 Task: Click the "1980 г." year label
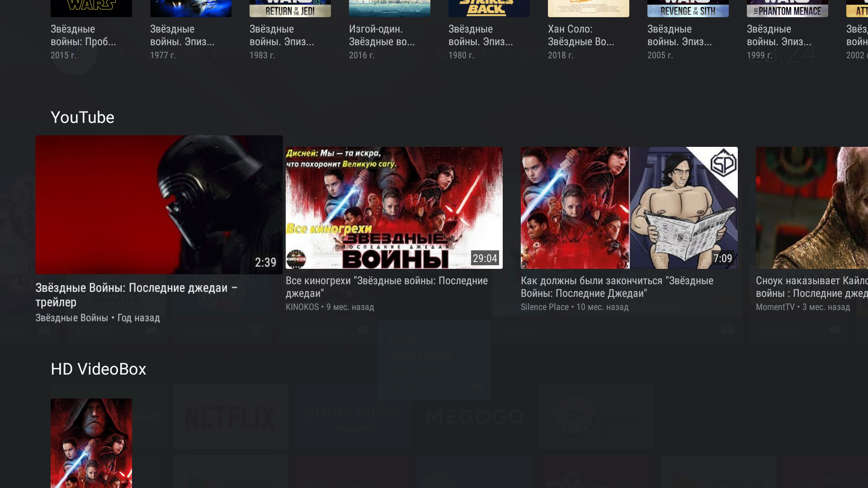pyautogui.click(x=461, y=55)
